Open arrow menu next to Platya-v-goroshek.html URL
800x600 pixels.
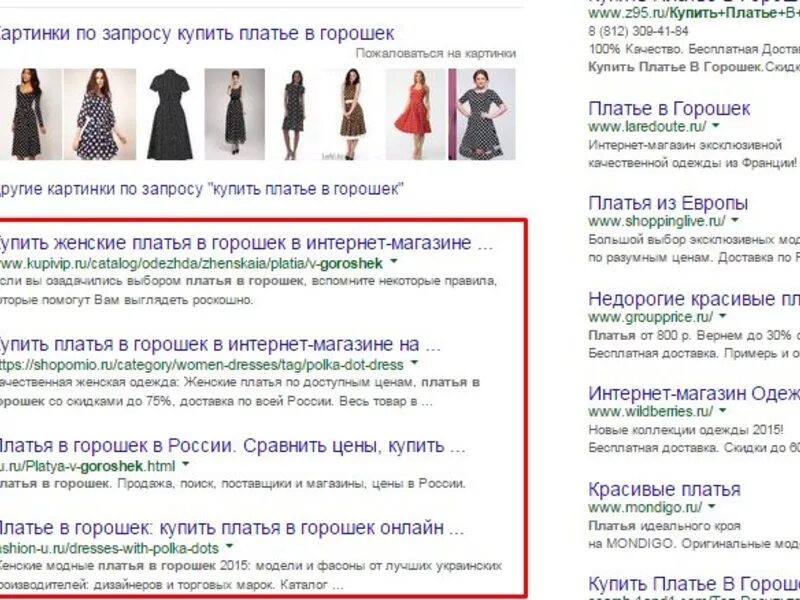[x=186, y=464]
